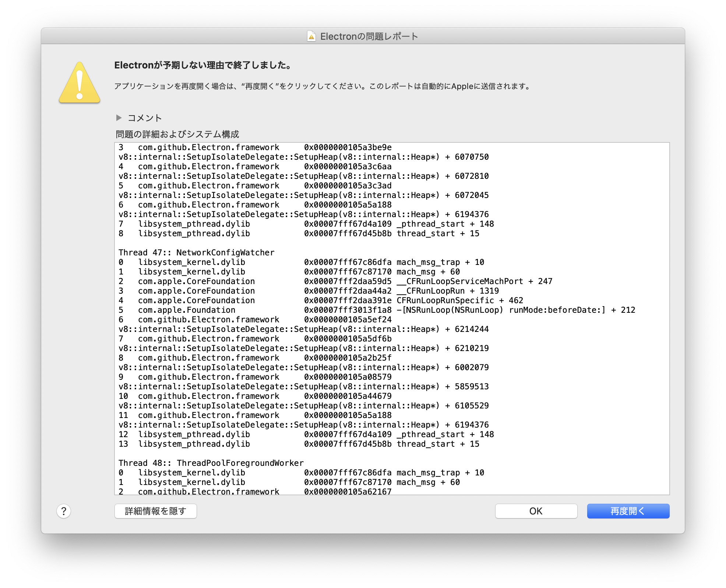726x588 pixels.
Task: Click the OK button
Action: (536, 511)
